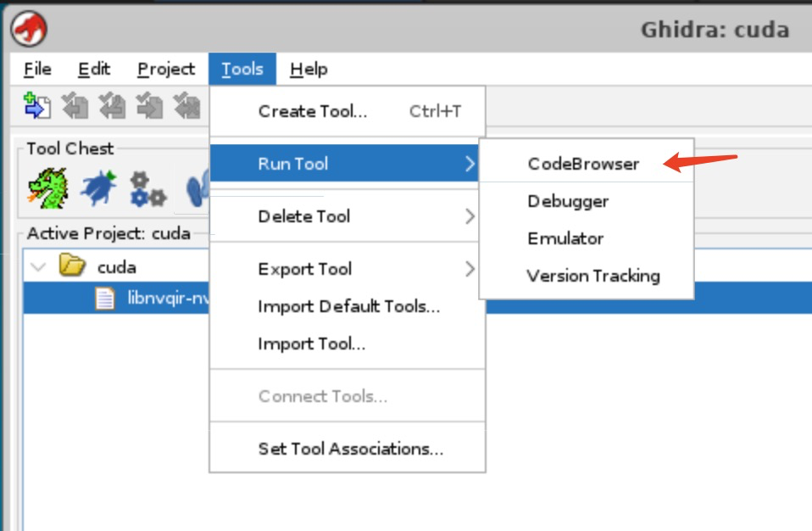Choose Import Tool... menu entry

coord(347,344)
